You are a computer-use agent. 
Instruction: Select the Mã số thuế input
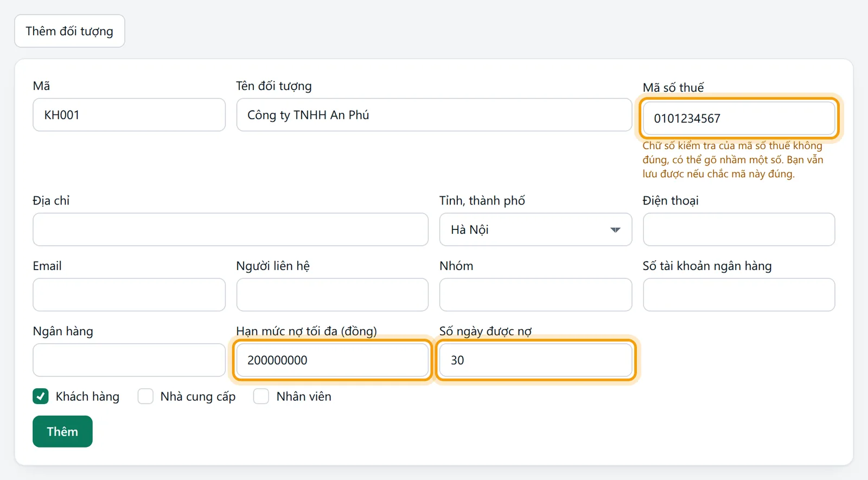pos(739,118)
